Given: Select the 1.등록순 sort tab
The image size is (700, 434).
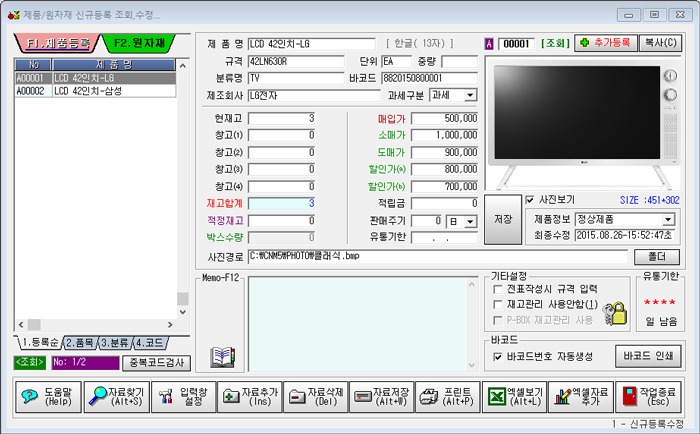Looking at the screenshot, I should tap(40, 343).
